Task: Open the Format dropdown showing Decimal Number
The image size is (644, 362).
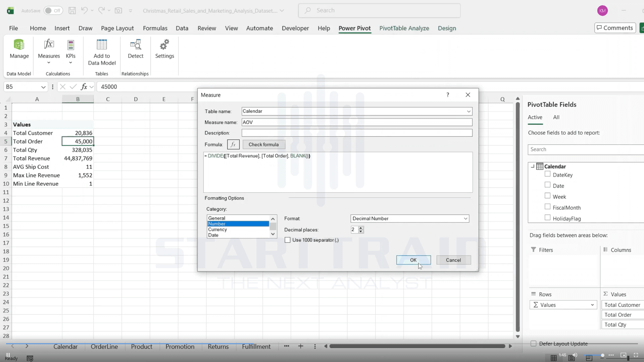Action: [465, 218]
